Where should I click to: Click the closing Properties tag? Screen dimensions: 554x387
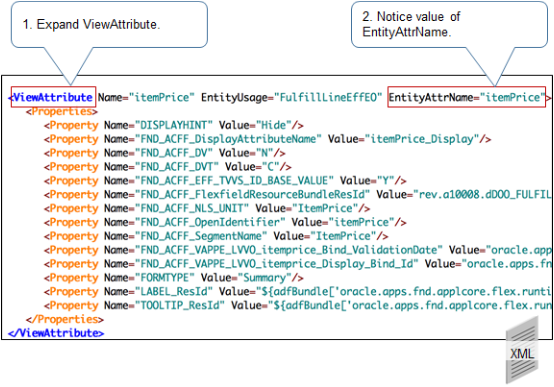coord(65,319)
